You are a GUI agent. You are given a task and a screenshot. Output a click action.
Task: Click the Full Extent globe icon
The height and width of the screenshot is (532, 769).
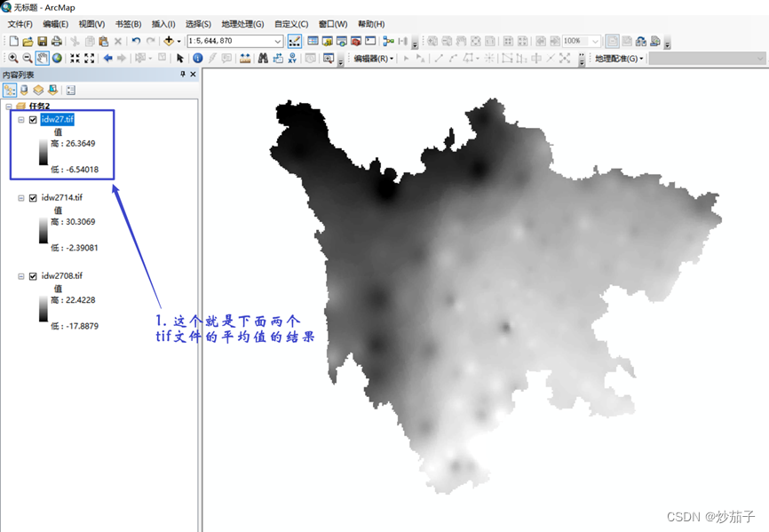pyautogui.click(x=57, y=59)
